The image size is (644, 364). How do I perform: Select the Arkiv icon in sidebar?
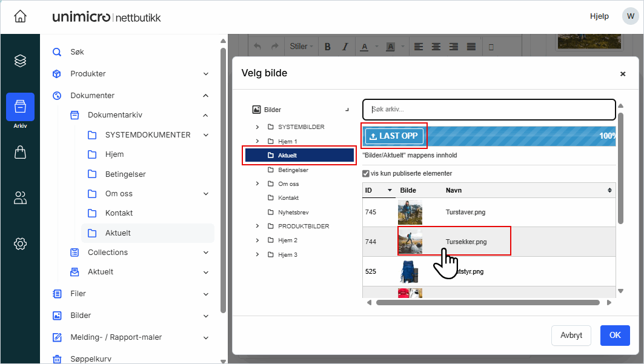click(x=20, y=107)
